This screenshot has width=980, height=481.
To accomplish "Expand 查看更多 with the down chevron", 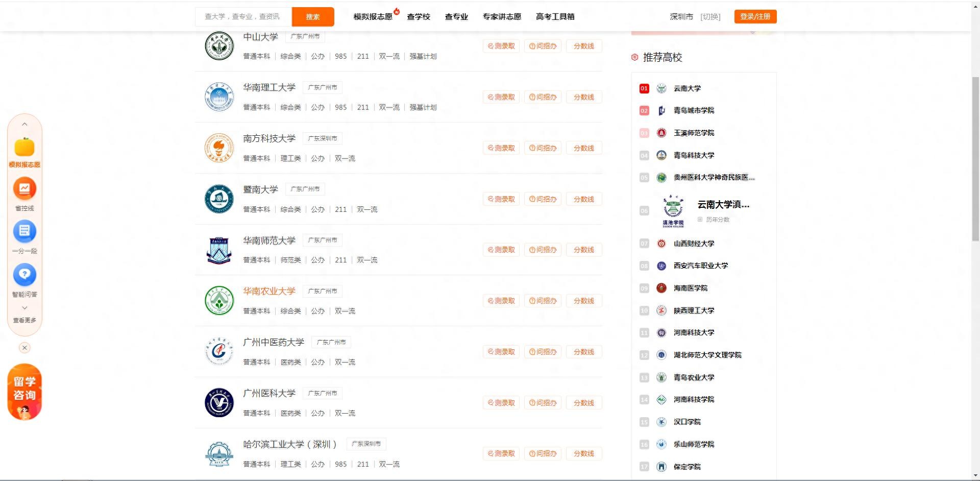I will 24,308.
